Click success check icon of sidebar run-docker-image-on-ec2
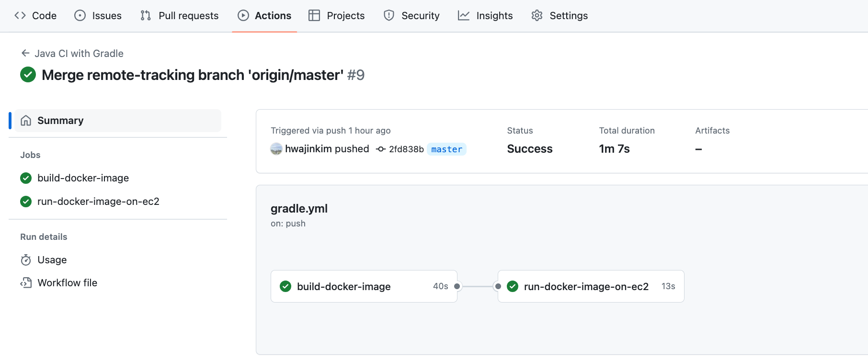 [x=26, y=202]
